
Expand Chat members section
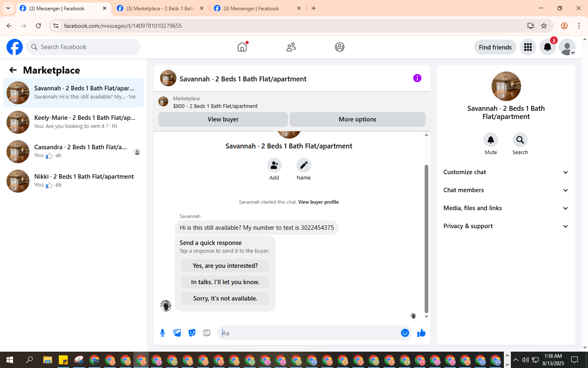(506, 190)
